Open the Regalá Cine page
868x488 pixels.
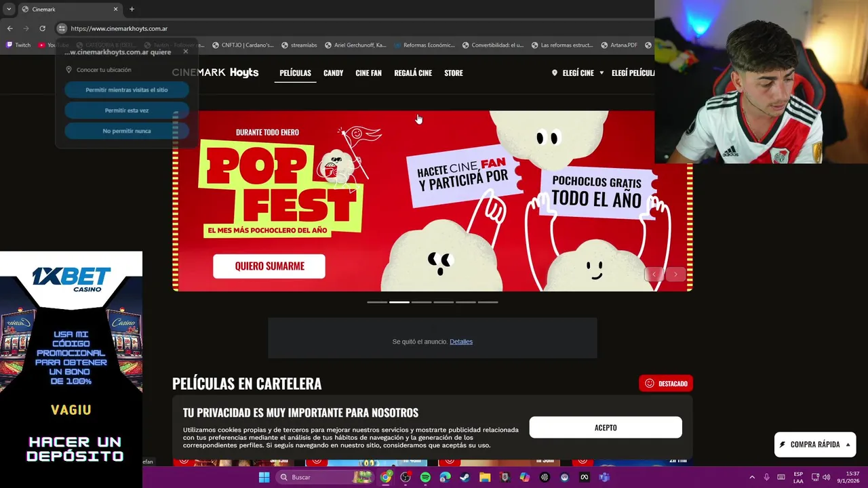point(413,73)
